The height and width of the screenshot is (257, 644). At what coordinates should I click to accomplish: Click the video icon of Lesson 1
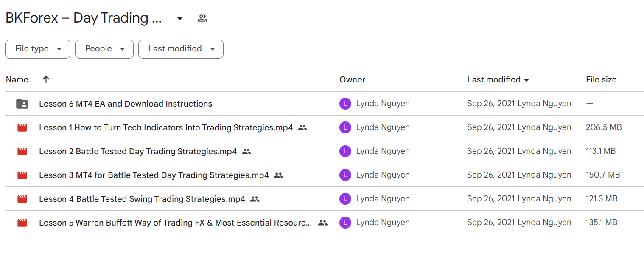[x=22, y=127]
